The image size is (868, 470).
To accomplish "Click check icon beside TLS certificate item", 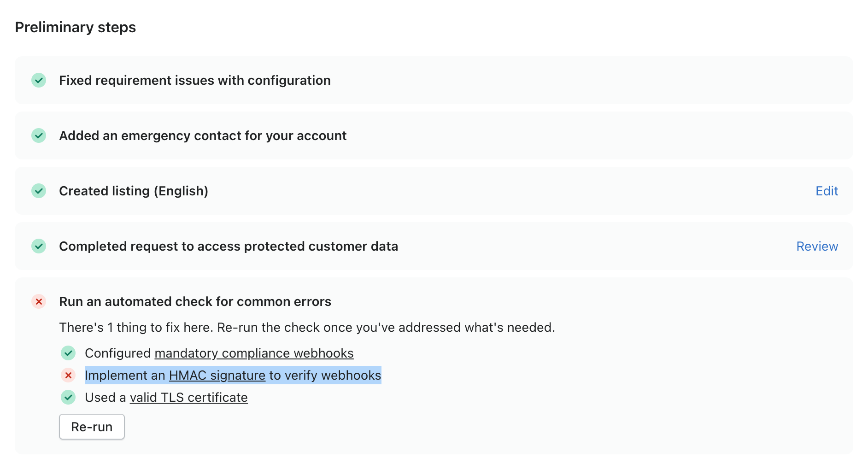I will pyautogui.click(x=68, y=397).
